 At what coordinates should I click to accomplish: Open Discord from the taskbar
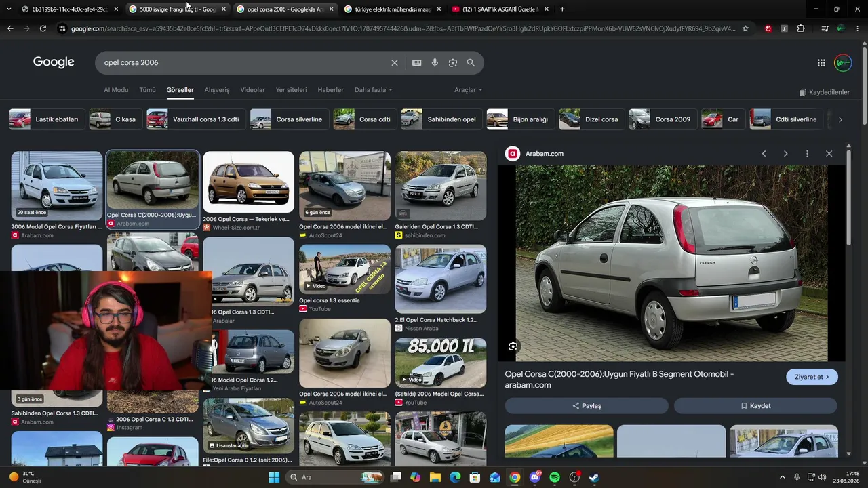coord(535,477)
